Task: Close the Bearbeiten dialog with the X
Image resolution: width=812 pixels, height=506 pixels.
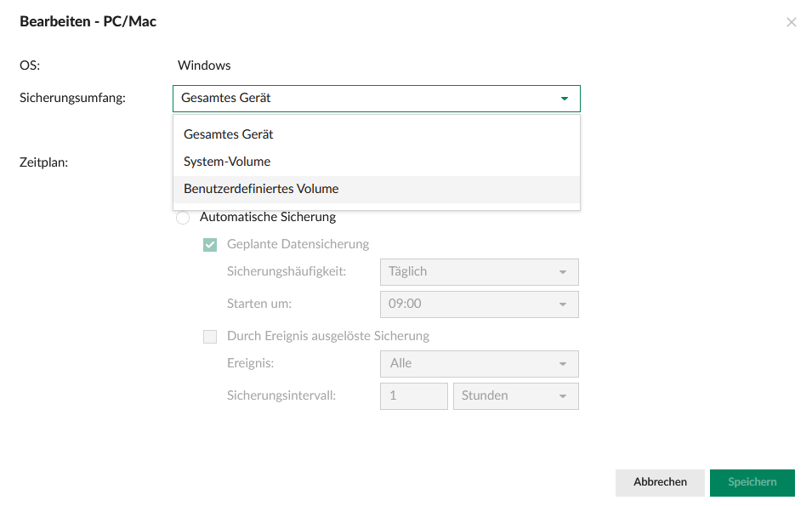Action: click(x=791, y=22)
